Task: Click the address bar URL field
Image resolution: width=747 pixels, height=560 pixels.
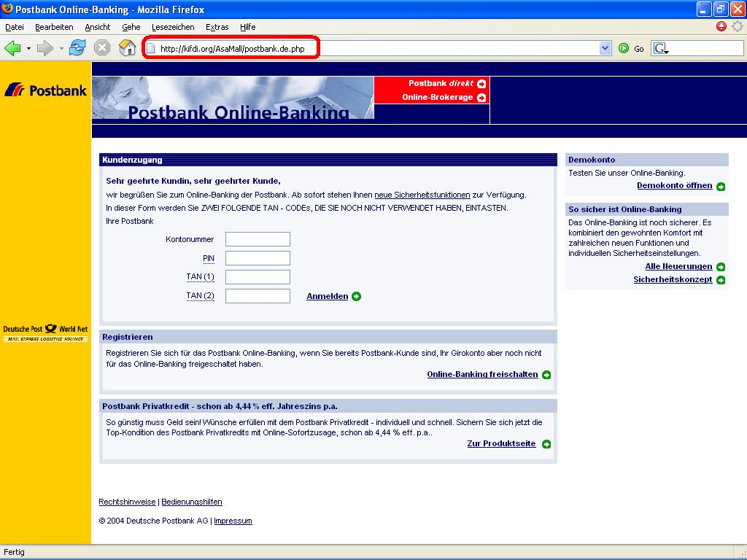Action: [376, 48]
